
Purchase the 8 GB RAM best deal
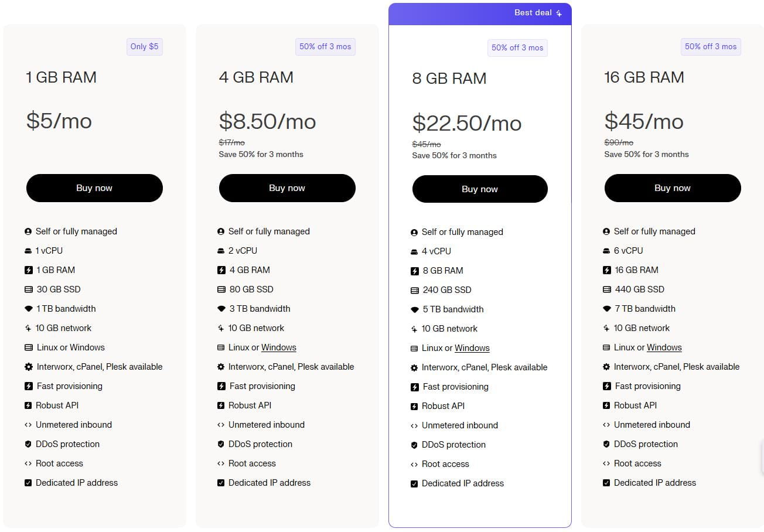(x=480, y=189)
